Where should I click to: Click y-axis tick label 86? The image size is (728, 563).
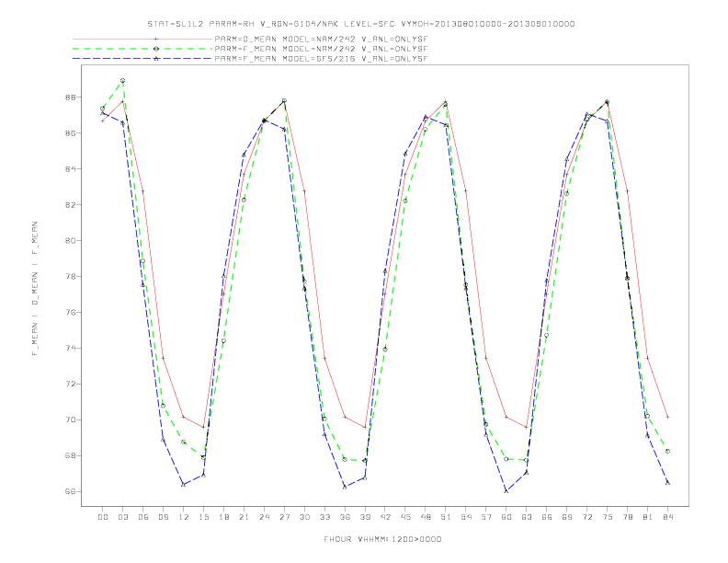coord(70,132)
